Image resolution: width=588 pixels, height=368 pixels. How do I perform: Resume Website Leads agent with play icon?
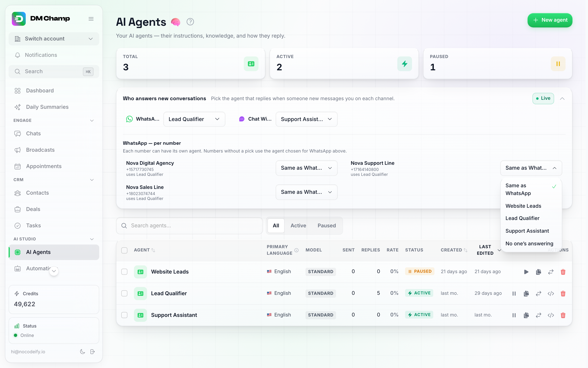click(526, 272)
